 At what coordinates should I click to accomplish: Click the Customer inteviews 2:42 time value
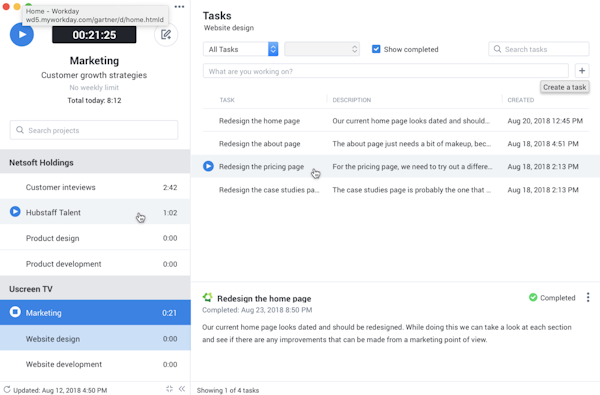(170, 187)
